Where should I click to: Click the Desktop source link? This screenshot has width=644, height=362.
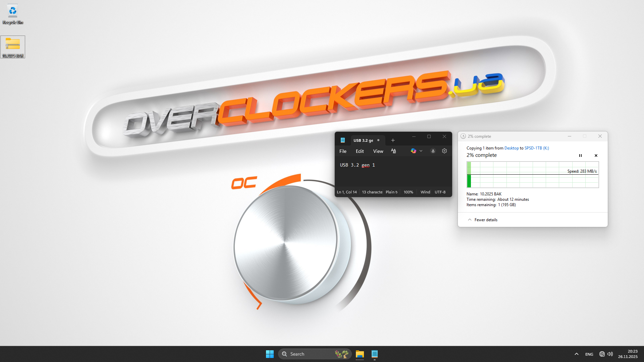[511, 148]
